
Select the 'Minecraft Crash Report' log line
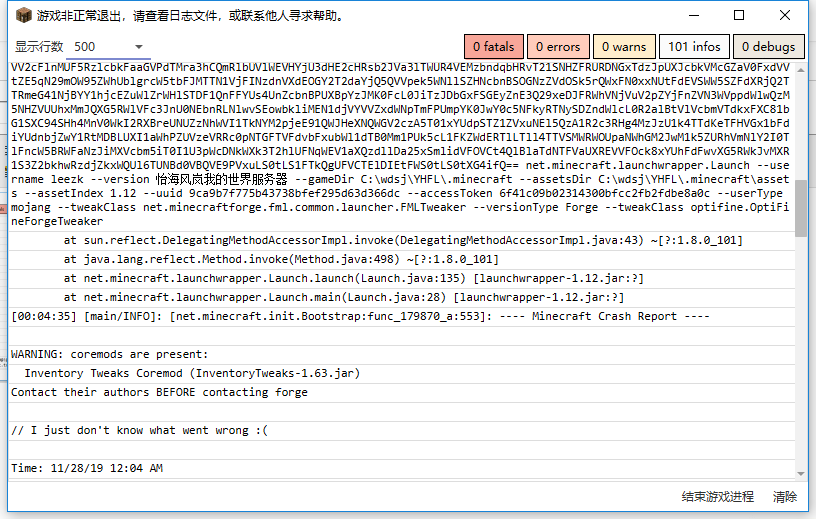click(x=401, y=317)
